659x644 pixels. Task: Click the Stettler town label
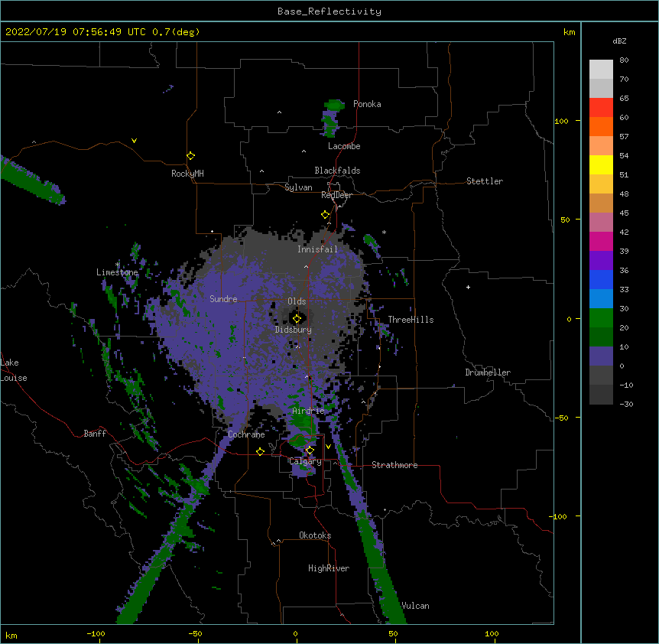tap(485, 181)
